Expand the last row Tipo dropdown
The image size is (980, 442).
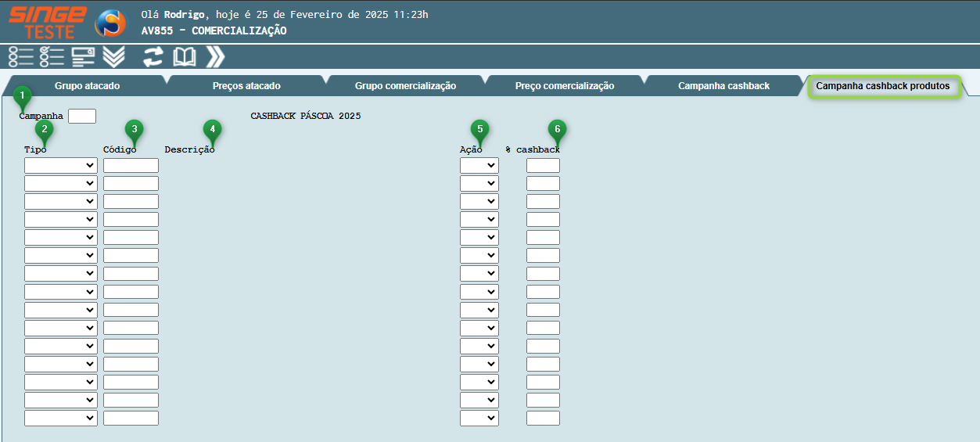61,418
